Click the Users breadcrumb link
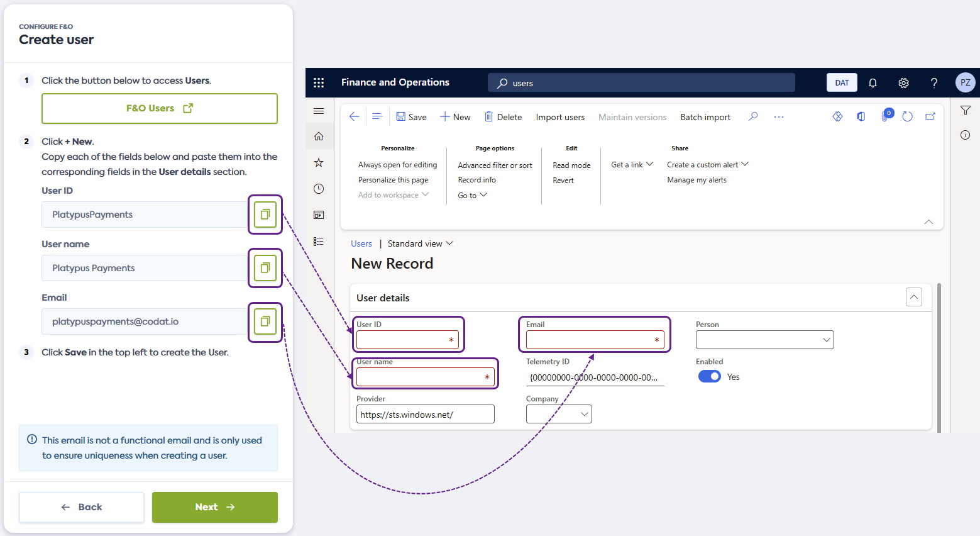The image size is (980, 536). coord(361,243)
